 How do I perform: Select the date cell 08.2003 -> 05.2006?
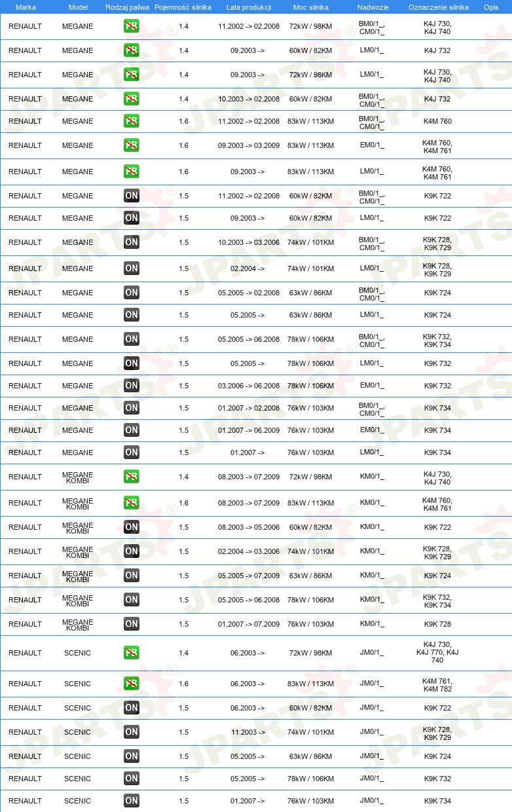click(x=249, y=528)
